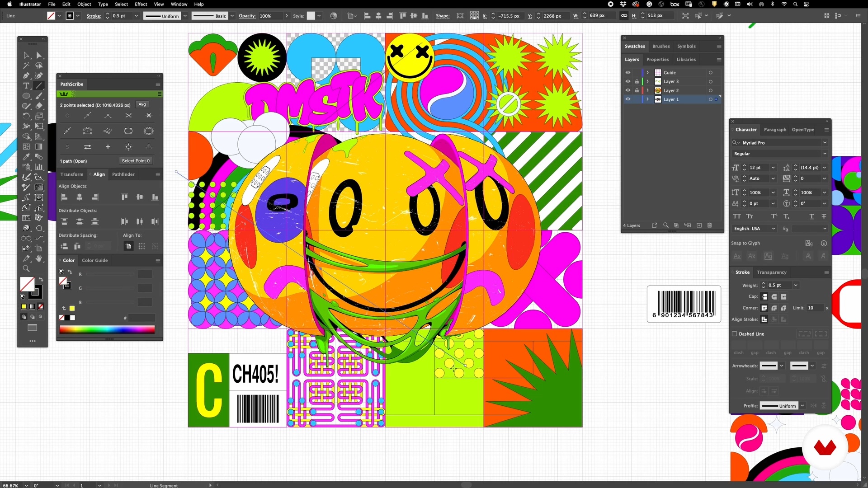Click the Opacity label link in control bar
The height and width of the screenshot is (488, 868).
[247, 16]
